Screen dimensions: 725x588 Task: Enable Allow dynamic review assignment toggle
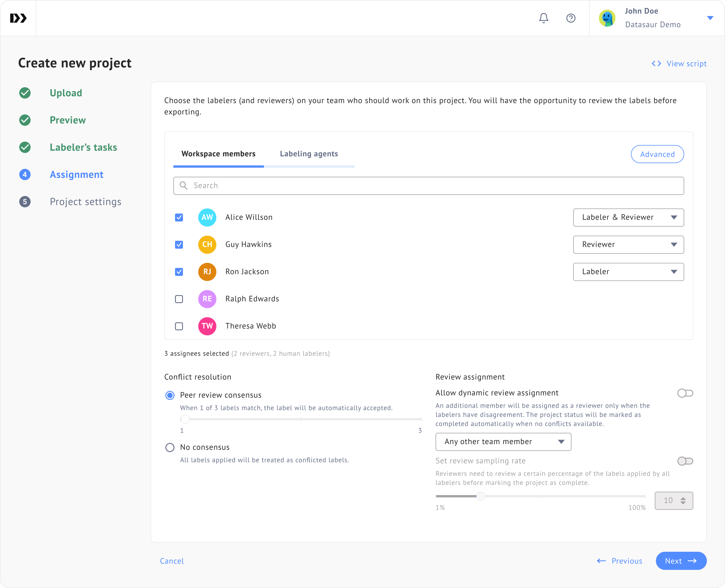coord(685,393)
